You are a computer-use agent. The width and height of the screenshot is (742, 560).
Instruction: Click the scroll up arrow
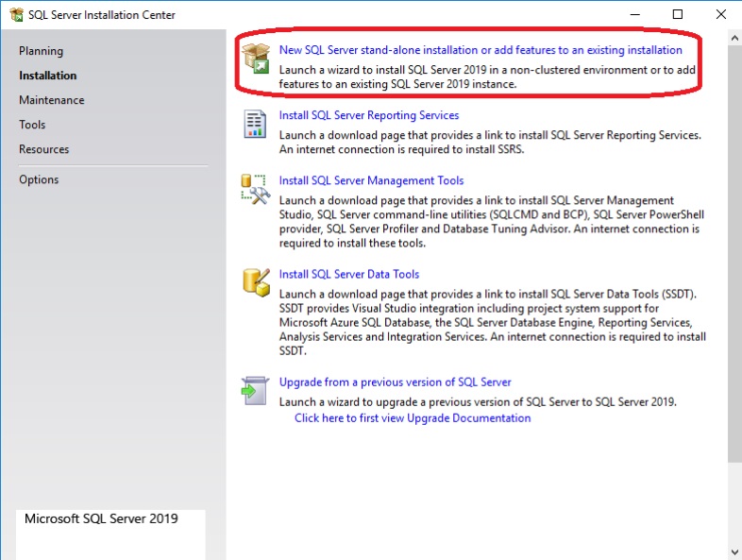(x=734, y=39)
